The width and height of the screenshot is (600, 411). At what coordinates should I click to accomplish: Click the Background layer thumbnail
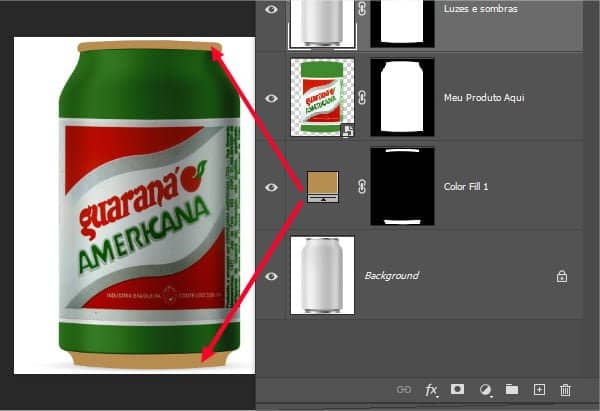tap(323, 275)
